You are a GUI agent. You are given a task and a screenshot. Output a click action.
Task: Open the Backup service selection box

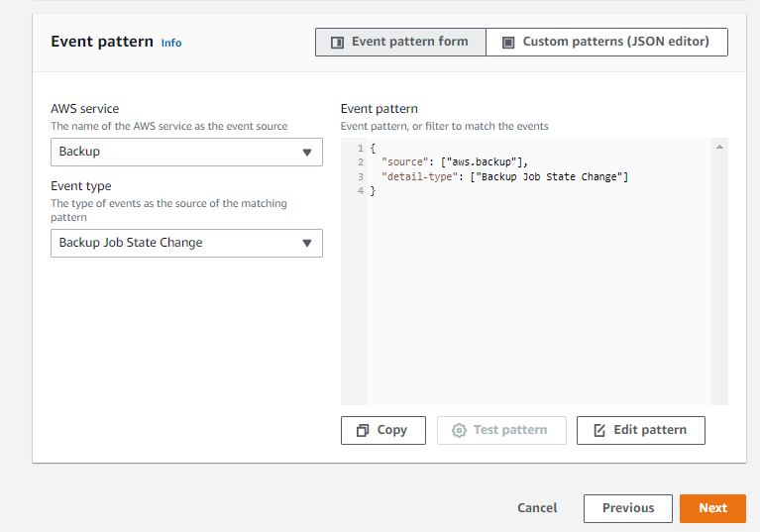tap(186, 152)
